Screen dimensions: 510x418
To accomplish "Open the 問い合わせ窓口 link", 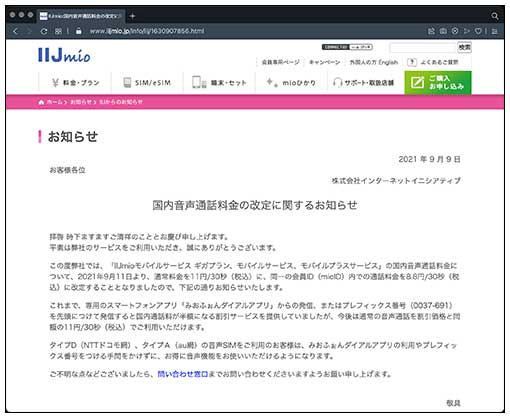I will pyautogui.click(x=183, y=374).
